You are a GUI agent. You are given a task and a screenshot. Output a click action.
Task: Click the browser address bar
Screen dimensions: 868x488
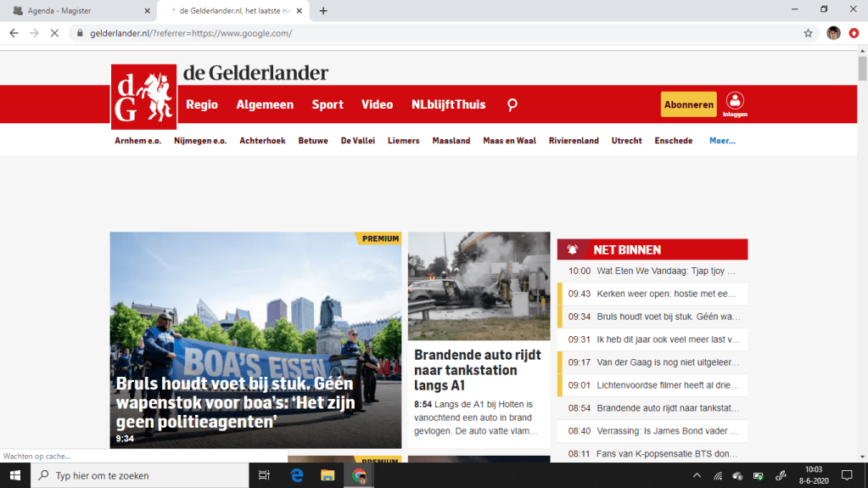pyautogui.click(x=424, y=33)
